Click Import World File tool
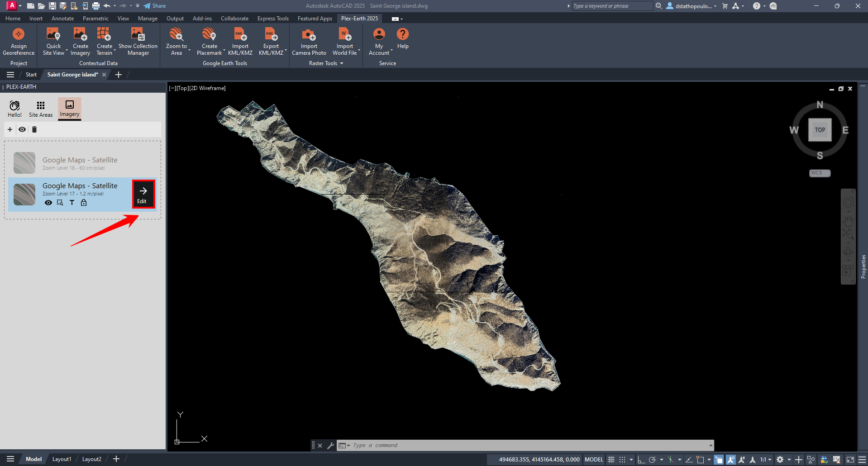 tap(345, 41)
